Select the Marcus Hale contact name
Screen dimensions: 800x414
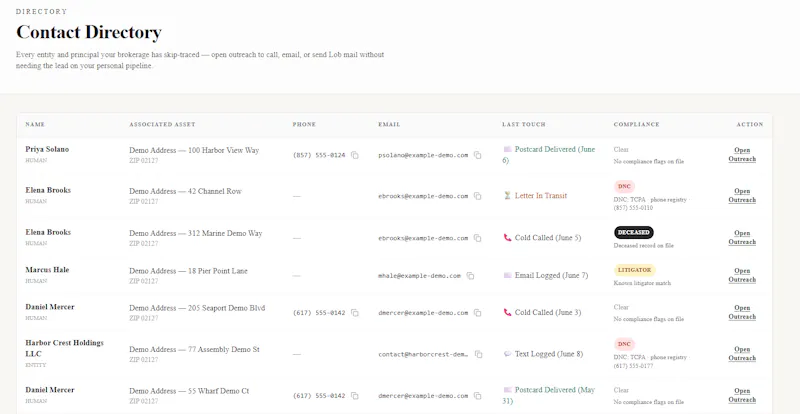coord(47,270)
